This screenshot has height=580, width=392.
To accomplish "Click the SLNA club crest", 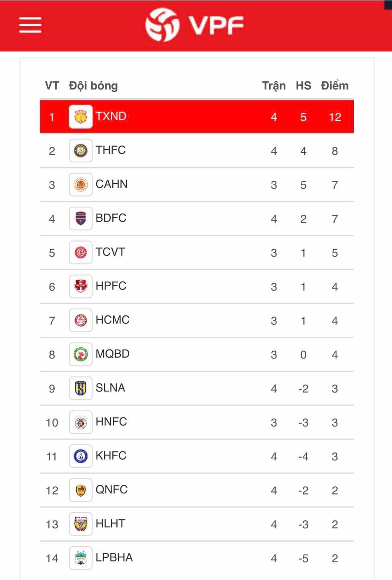I will 80,388.
